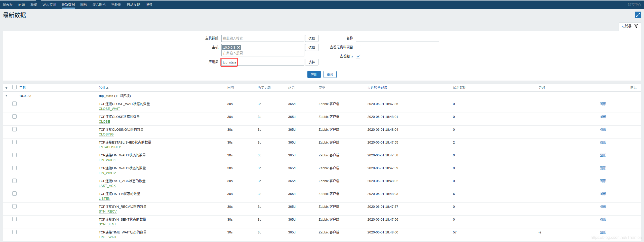
Task: Click 选择 button for 主机群组
Action: pyautogui.click(x=312, y=39)
